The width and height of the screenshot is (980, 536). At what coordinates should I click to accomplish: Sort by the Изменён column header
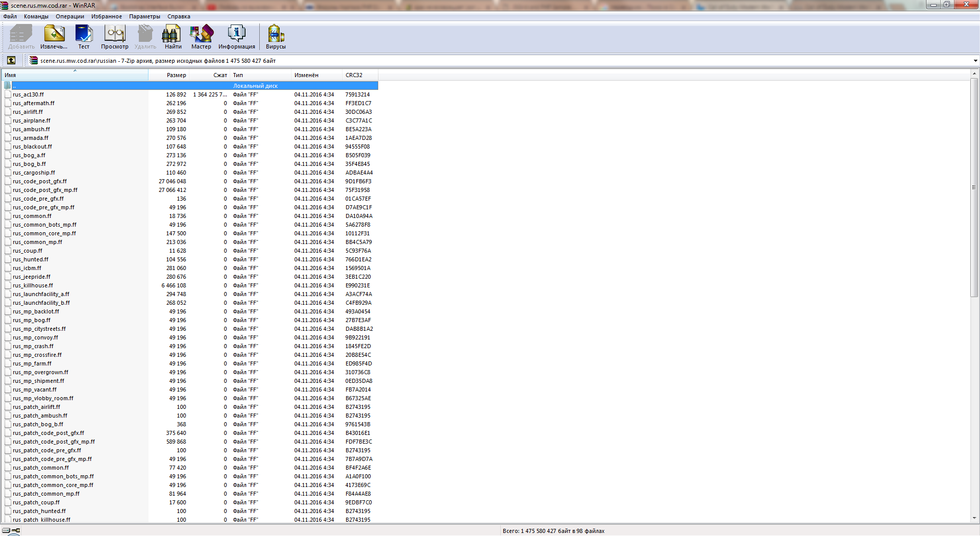(317, 75)
